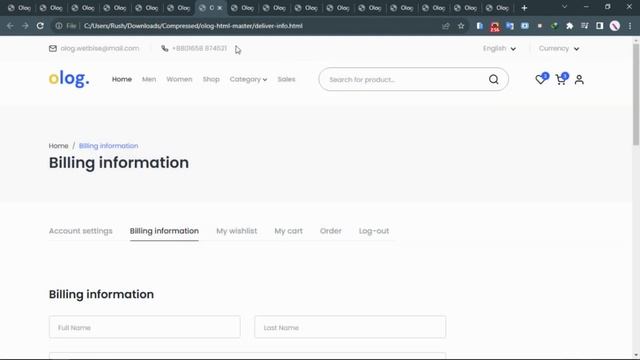
Task: Click the phone number link
Action: point(199,48)
